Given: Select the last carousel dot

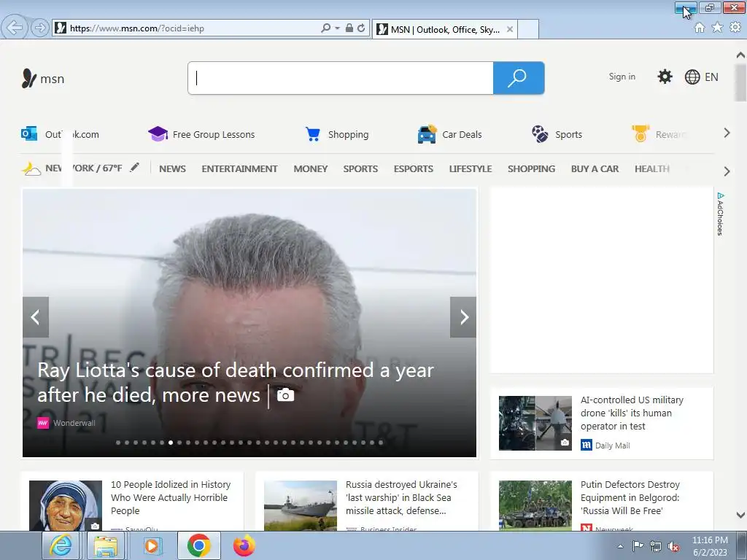Looking at the screenshot, I should (x=381, y=443).
